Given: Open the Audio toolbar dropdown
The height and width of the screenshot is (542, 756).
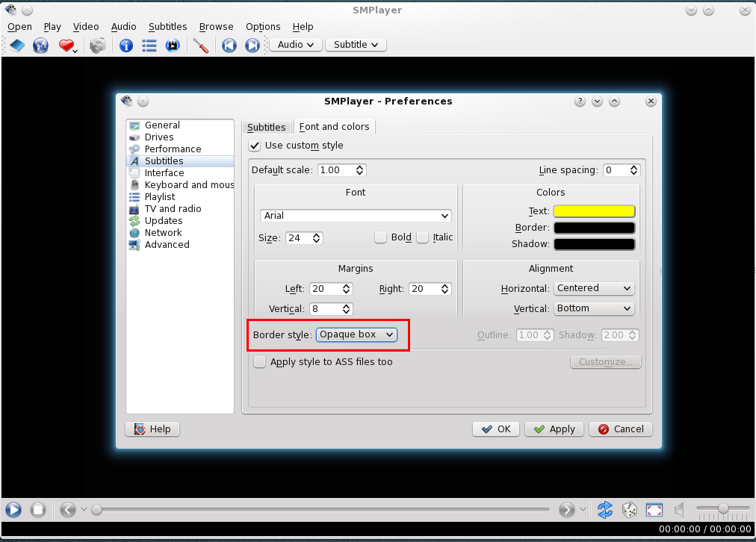Looking at the screenshot, I should click(x=296, y=45).
